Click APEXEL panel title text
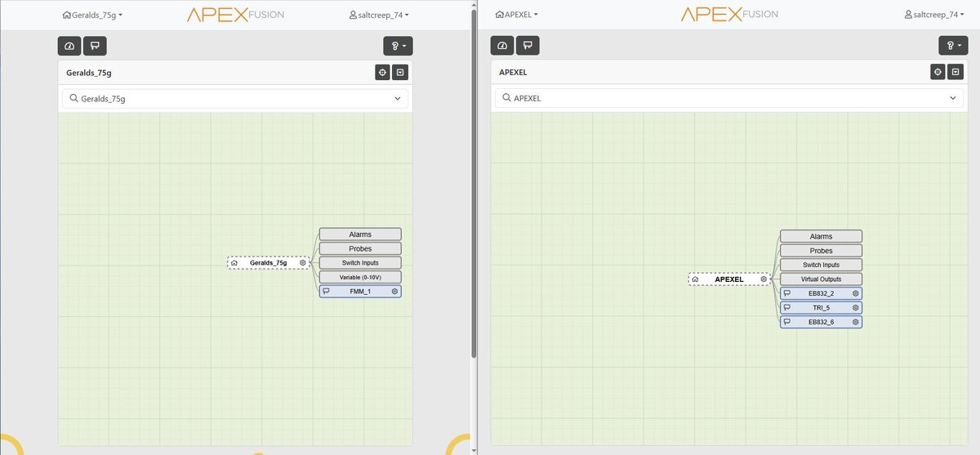This screenshot has width=980, height=455. click(x=513, y=72)
